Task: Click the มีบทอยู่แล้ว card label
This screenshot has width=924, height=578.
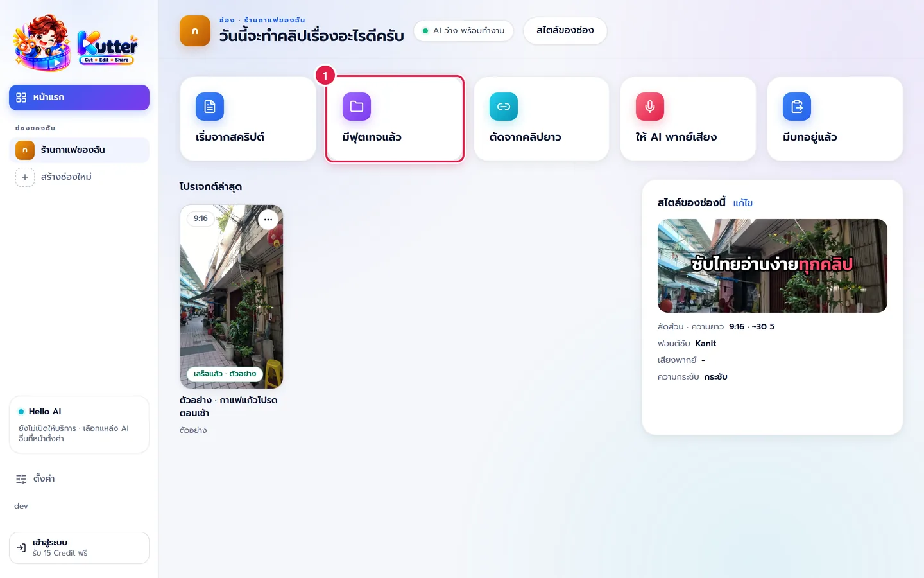Action: (x=810, y=137)
